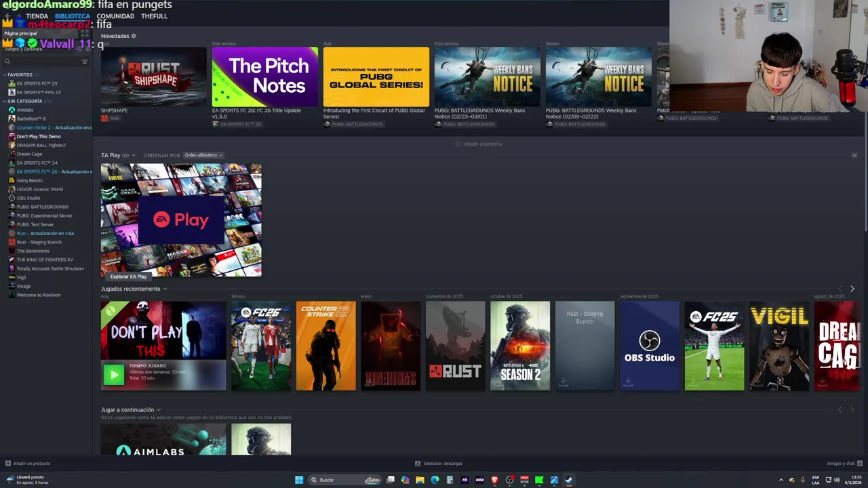Screen dimensions: 868x488
Task: Click Totally Accurate Battle Simulator icon
Action: (x=12, y=268)
